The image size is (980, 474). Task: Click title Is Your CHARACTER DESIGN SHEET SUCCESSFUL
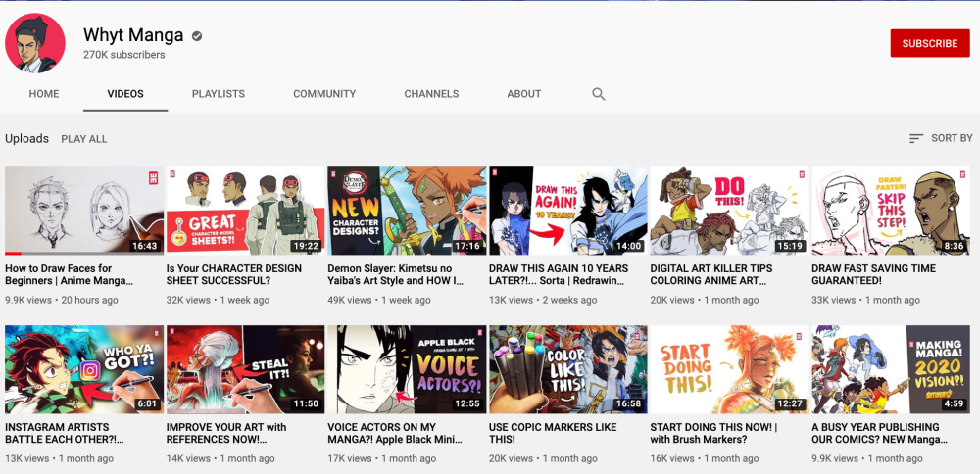234,275
